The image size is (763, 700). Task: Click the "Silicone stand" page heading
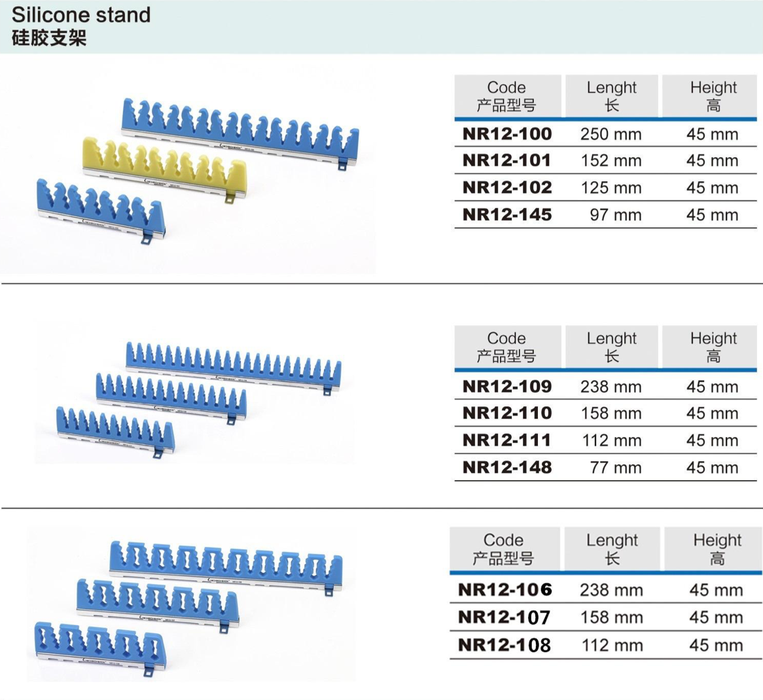pyautogui.click(x=81, y=14)
